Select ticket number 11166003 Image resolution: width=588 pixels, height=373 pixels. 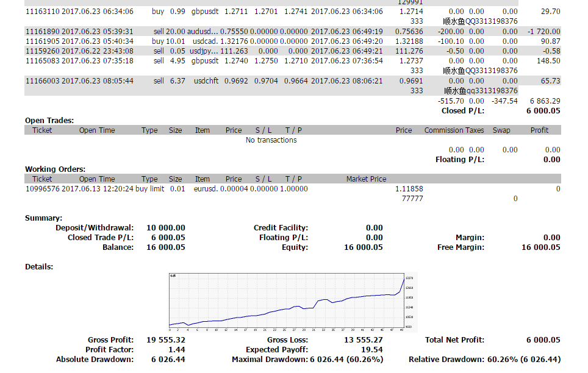42,81
